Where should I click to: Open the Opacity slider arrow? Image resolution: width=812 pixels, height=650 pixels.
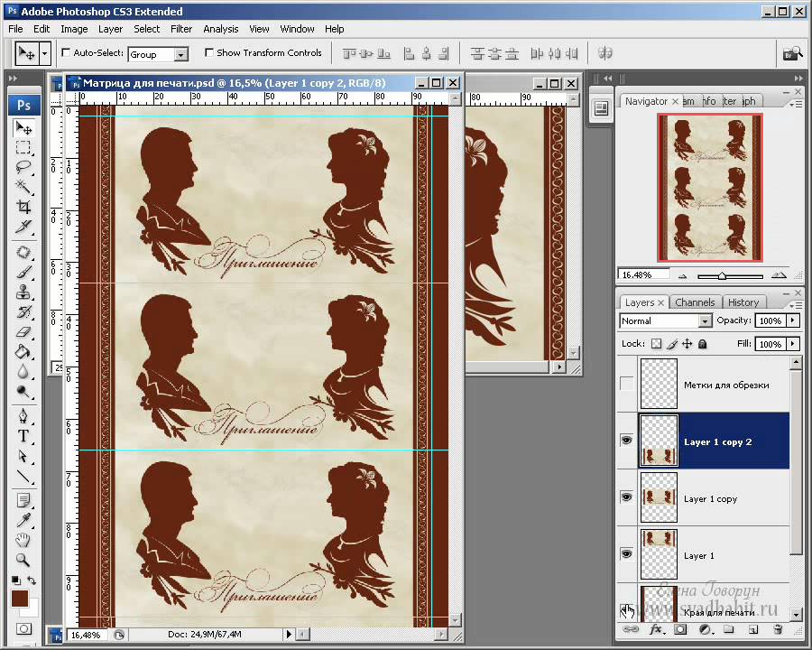[x=793, y=320]
